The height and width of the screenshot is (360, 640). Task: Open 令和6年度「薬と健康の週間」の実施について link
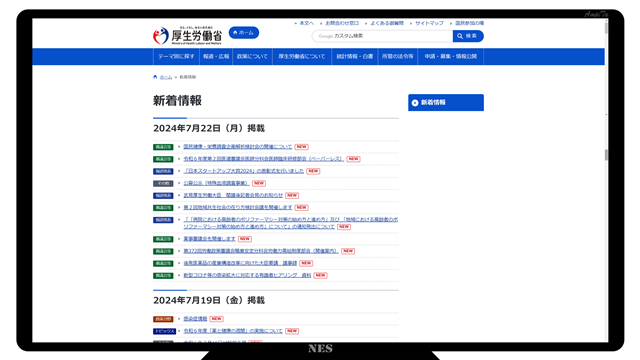(x=233, y=331)
